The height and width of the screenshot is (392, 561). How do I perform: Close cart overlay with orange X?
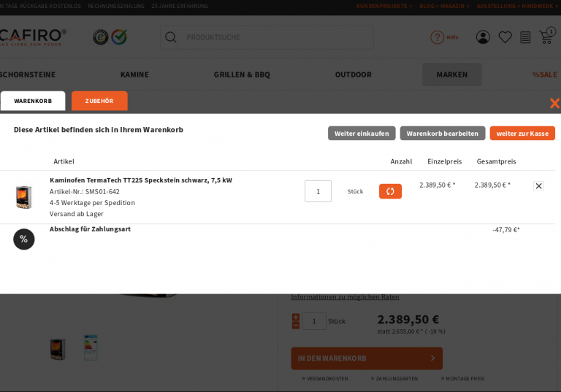coord(554,104)
